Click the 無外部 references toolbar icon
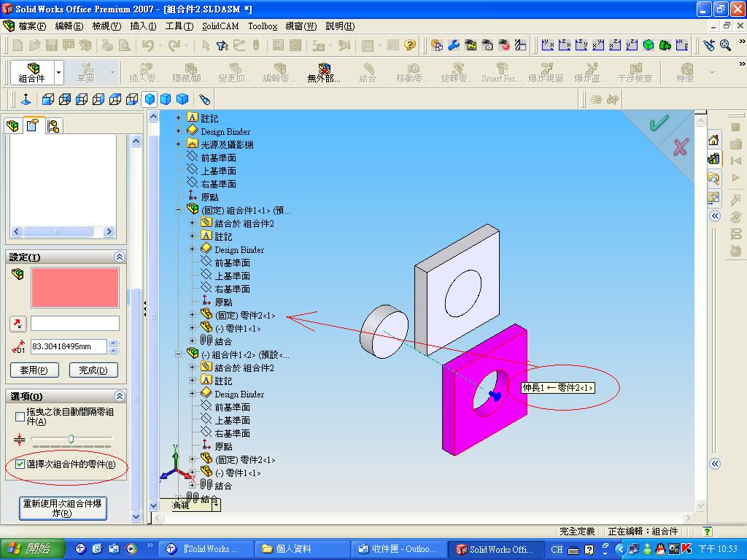 click(x=323, y=72)
